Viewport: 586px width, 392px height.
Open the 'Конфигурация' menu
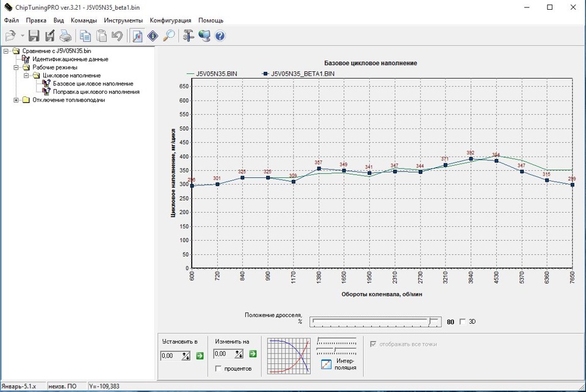170,20
